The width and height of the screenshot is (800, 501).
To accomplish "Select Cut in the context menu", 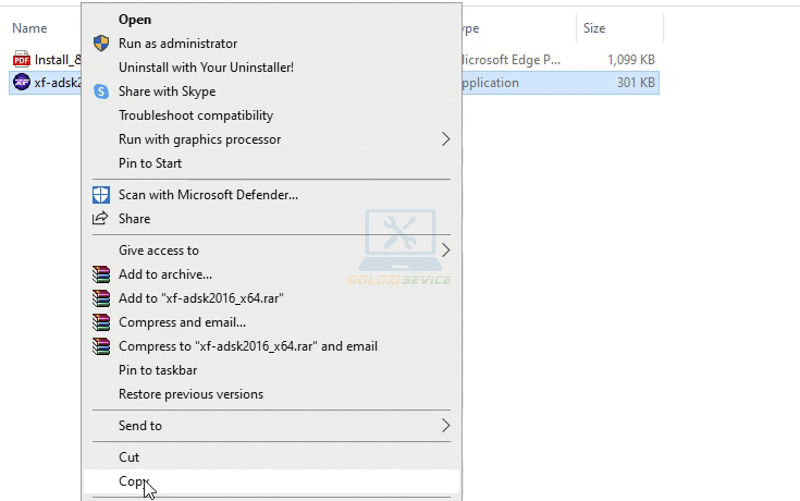I will tap(129, 457).
